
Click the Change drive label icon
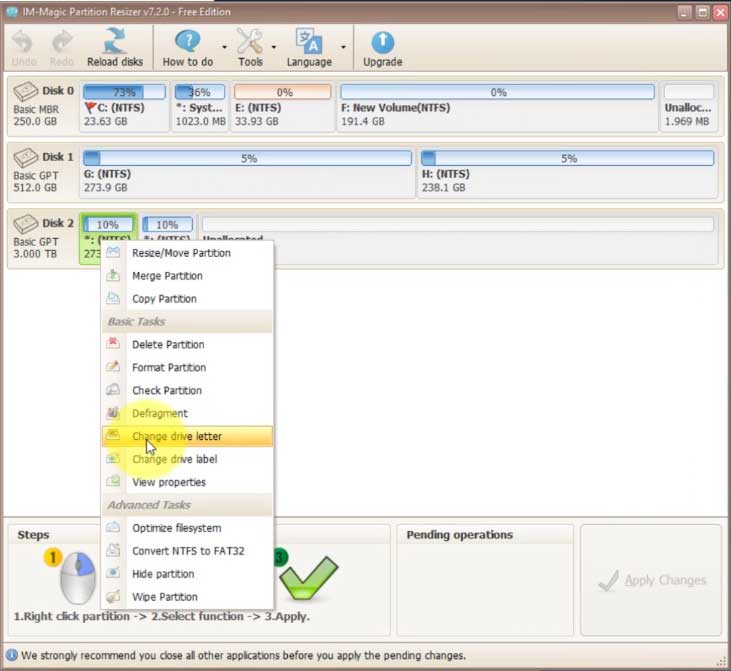pos(113,458)
